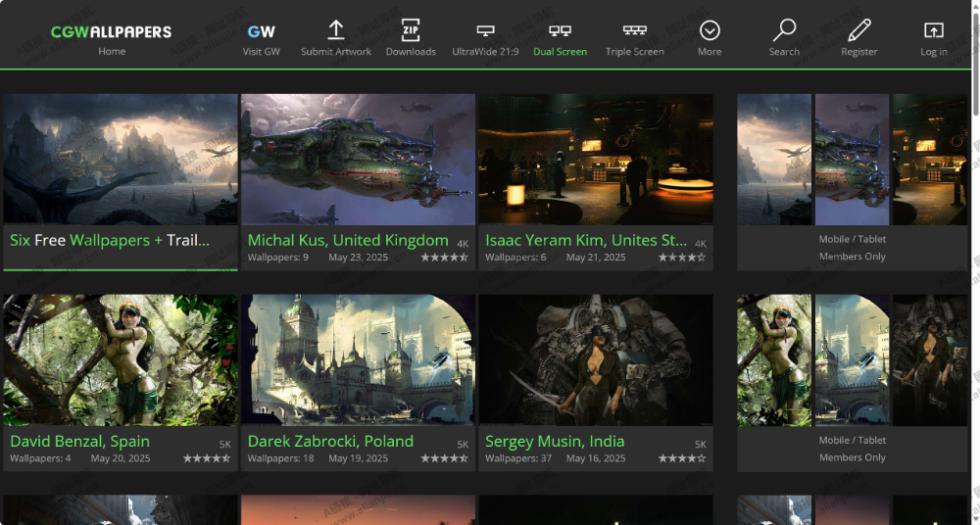Open David Benzal jungle woman thumbnail
The width and height of the screenshot is (980, 525).
(x=121, y=360)
